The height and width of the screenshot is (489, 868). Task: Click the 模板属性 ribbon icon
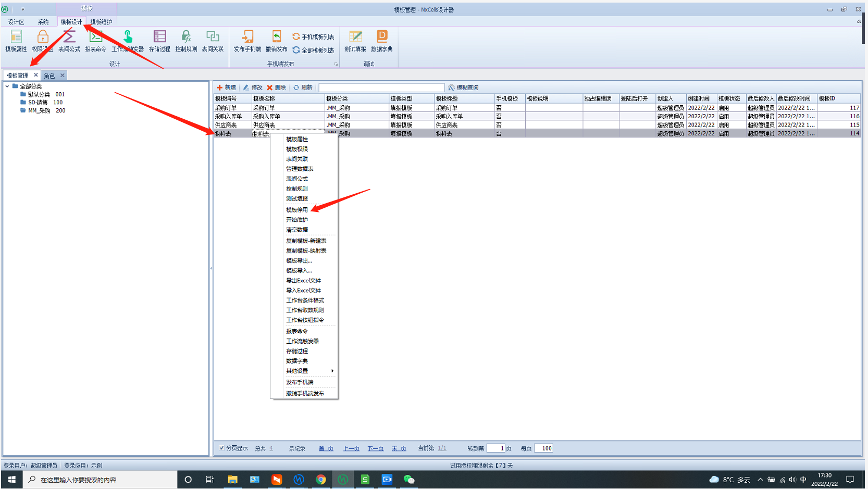pos(16,41)
